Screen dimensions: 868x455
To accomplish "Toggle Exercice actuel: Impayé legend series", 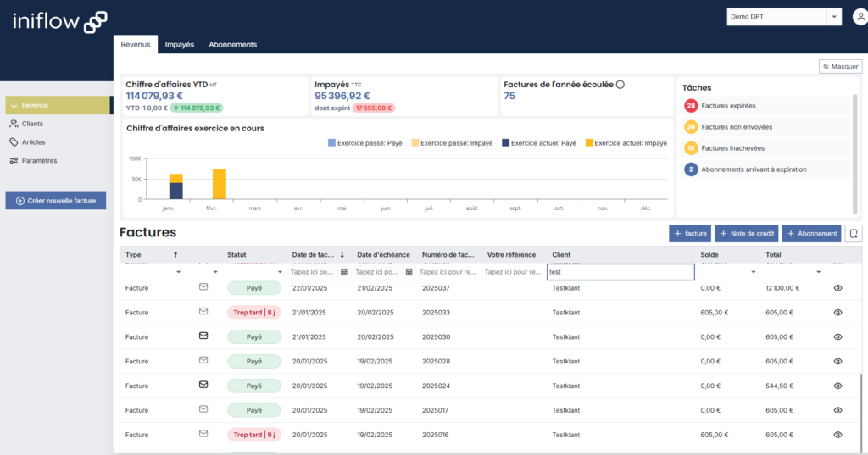I will pos(626,143).
